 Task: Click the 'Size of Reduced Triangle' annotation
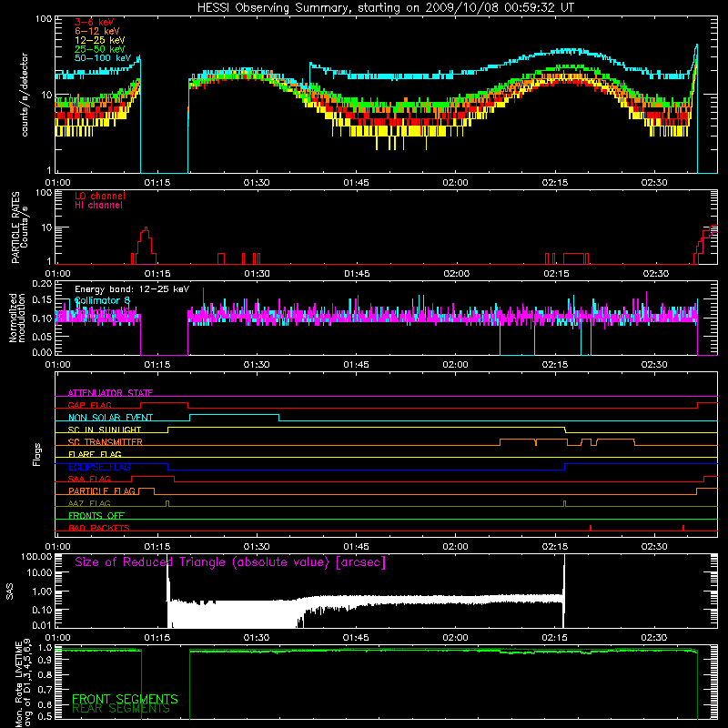pos(230,562)
